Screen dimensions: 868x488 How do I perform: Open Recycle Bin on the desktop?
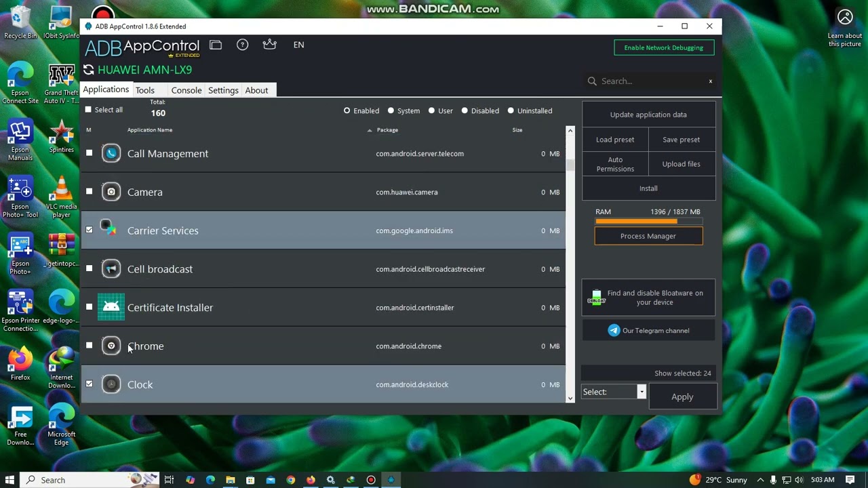pos(20,22)
